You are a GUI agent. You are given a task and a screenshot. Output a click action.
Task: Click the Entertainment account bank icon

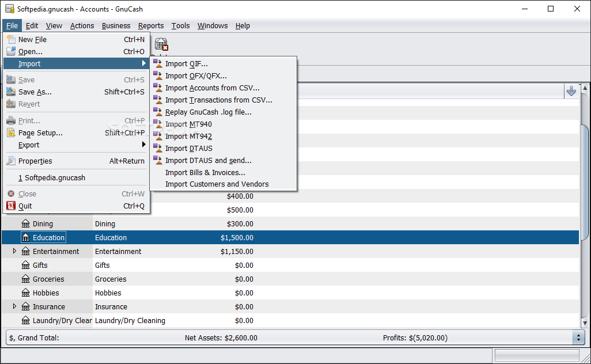25,251
